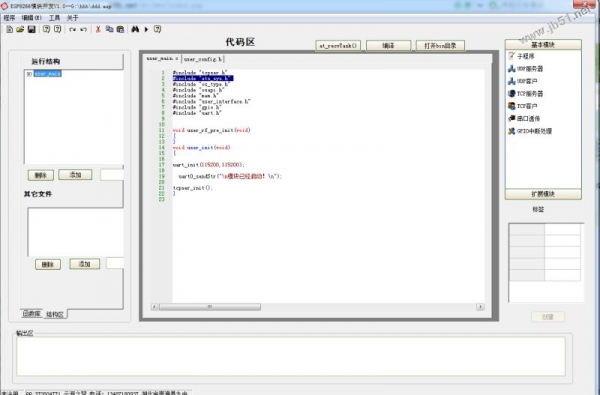This screenshot has width=600, height=395.
Task: Close the ESP8266 window
Action: (x=584, y=3)
